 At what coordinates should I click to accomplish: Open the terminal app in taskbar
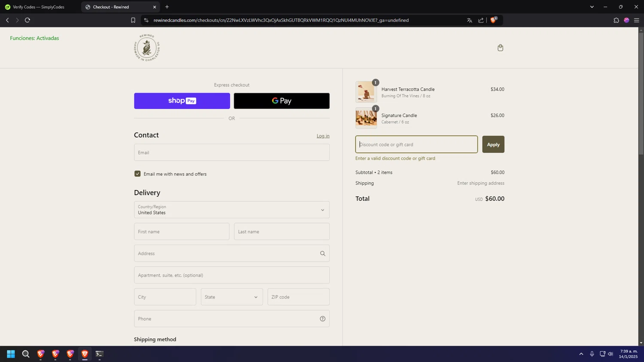coord(99,354)
